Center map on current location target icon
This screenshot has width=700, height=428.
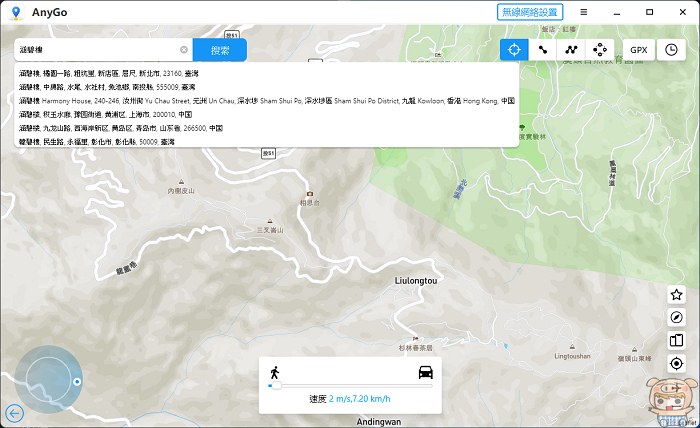[677, 363]
